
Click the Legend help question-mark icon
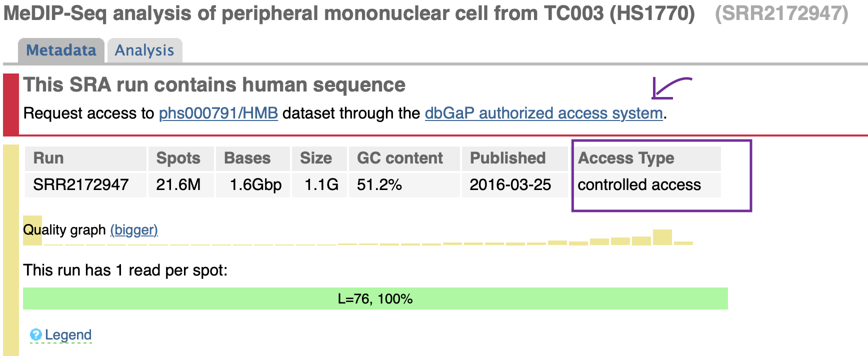(35, 334)
